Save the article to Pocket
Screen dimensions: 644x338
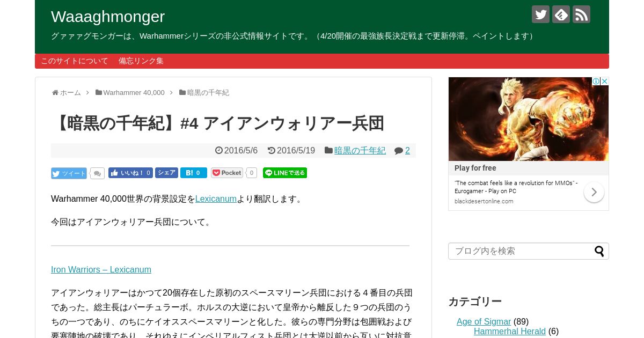[x=227, y=173]
